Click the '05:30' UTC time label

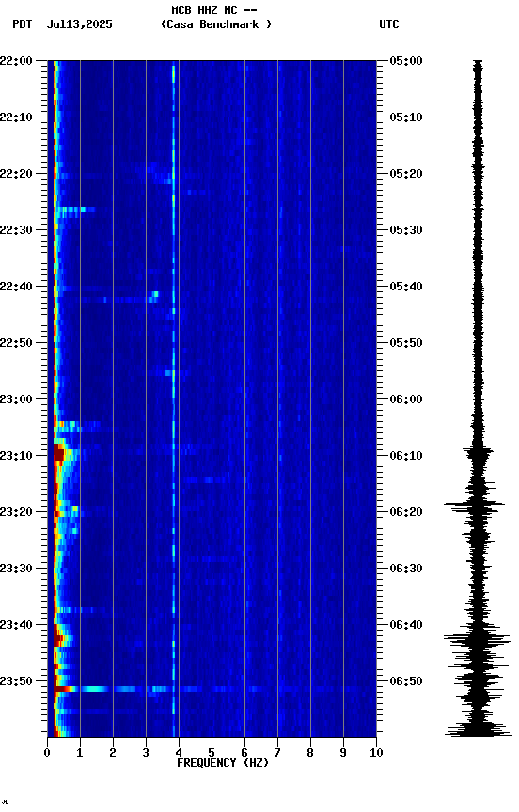click(x=406, y=230)
